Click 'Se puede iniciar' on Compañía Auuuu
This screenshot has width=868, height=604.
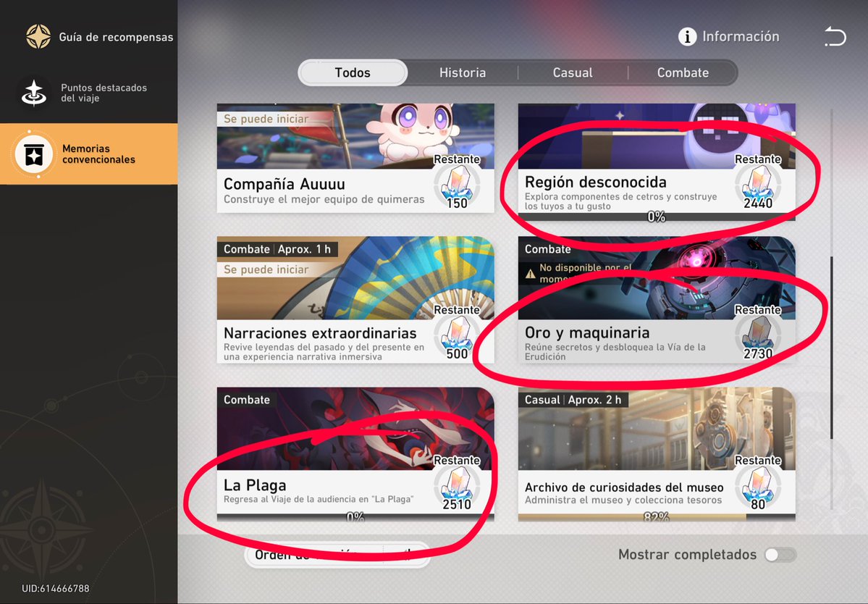[x=266, y=119]
